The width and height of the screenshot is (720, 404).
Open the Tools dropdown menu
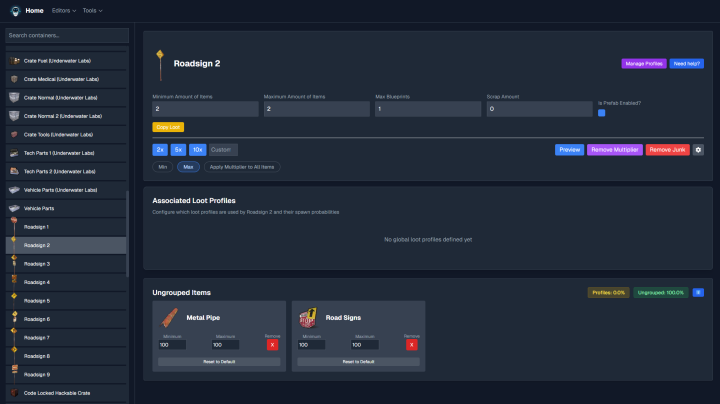tap(92, 11)
